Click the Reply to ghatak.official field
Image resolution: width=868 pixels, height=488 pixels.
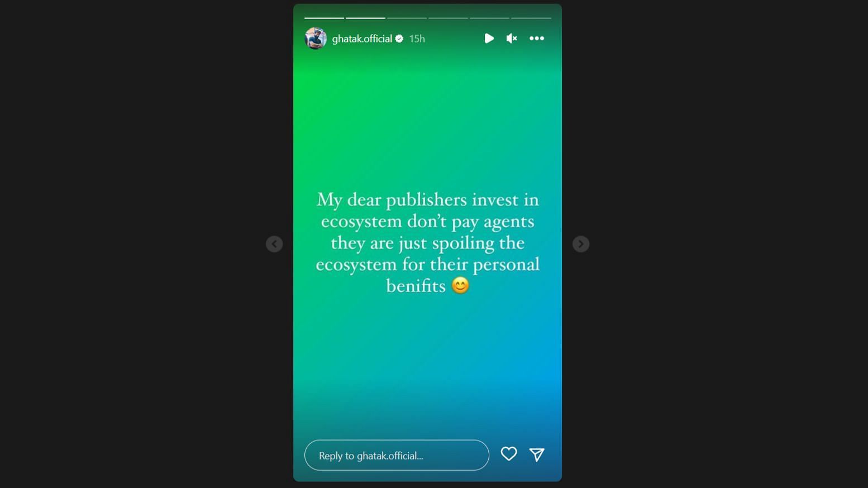point(397,455)
